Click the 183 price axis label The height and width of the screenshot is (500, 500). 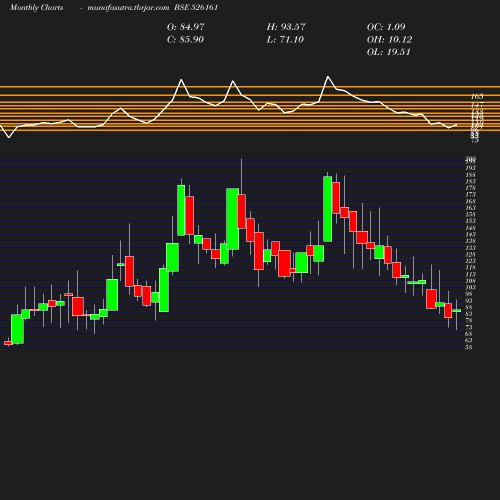(471, 181)
